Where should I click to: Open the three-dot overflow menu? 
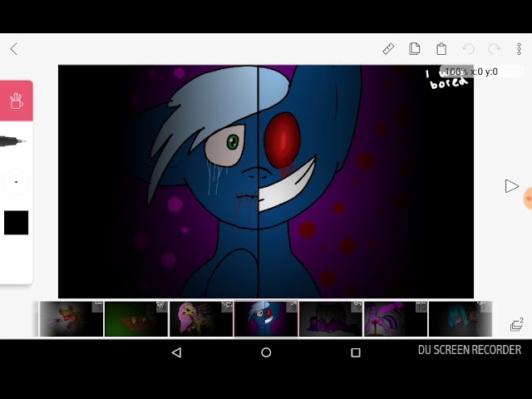pyautogui.click(x=519, y=49)
